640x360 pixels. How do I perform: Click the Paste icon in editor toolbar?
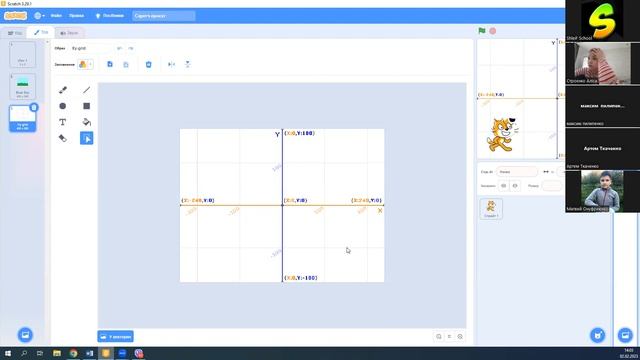[126, 64]
